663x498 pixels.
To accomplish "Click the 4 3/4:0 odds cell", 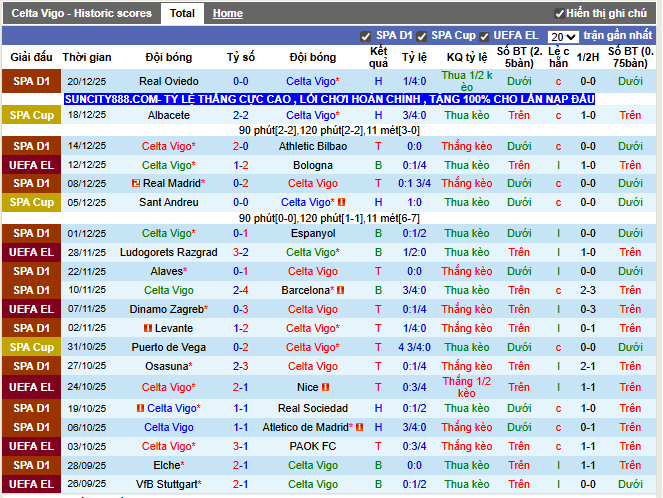I will [414, 348].
